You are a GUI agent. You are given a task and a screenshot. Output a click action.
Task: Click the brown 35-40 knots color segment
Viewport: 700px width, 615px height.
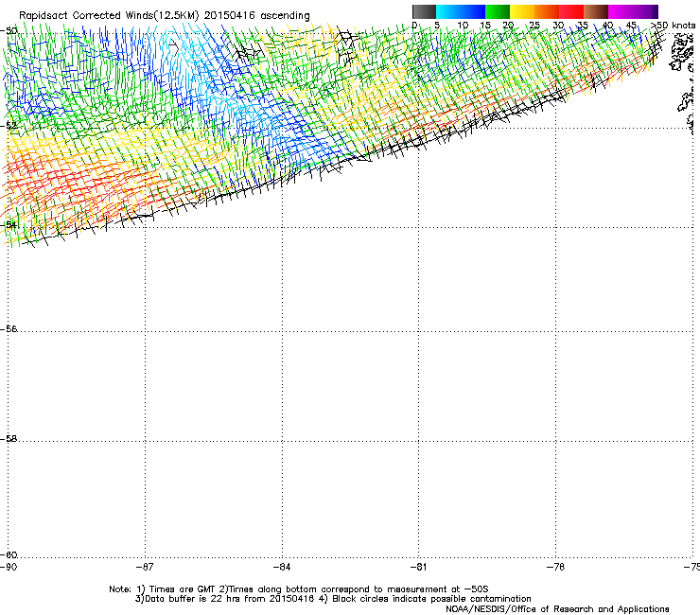point(596,11)
